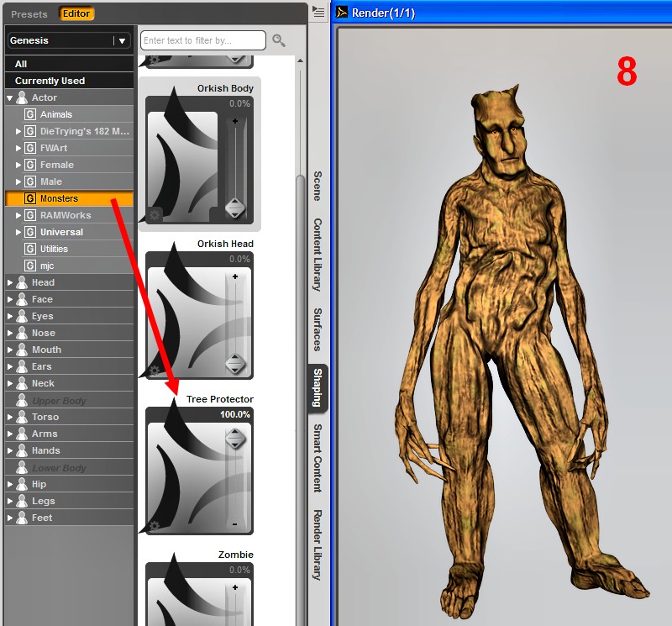Image resolution: width=672 pixels, height=626 pixels.
Task: Expand the FWArt group
Action: (18, 148)
